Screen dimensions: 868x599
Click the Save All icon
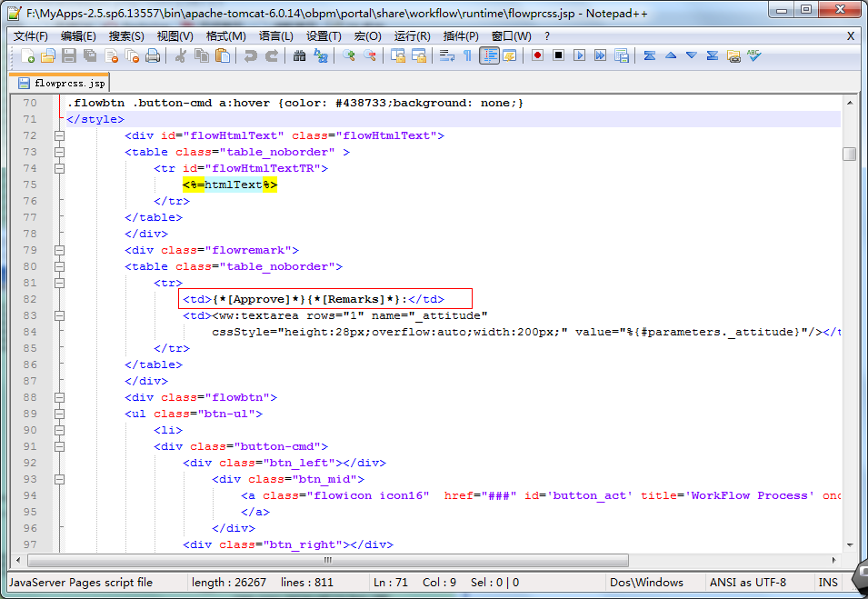(x=90, y=55)
